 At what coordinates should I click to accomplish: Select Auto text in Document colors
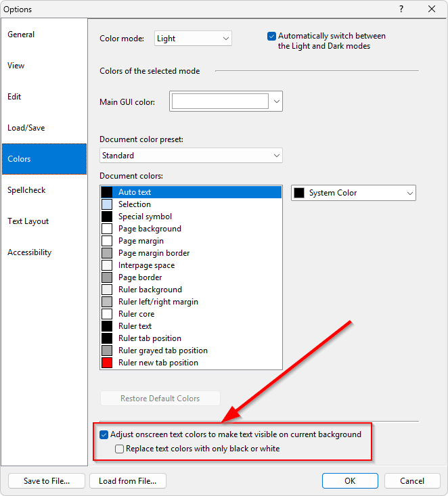click(x=191, y=192)
